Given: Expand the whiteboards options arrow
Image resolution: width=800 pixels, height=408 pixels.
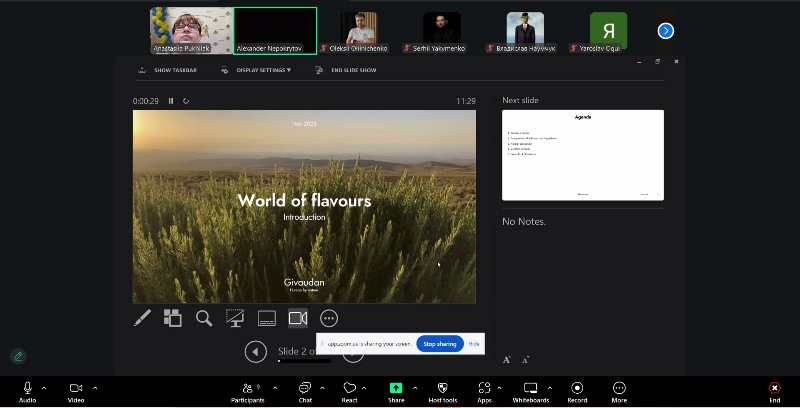Looking at the screenshot, I should (x=549, y=389).
